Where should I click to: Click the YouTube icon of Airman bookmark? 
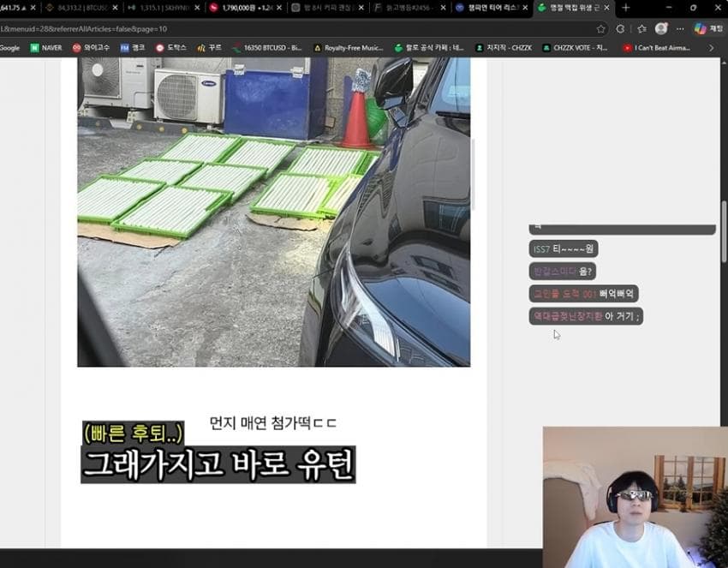point(627,48)
